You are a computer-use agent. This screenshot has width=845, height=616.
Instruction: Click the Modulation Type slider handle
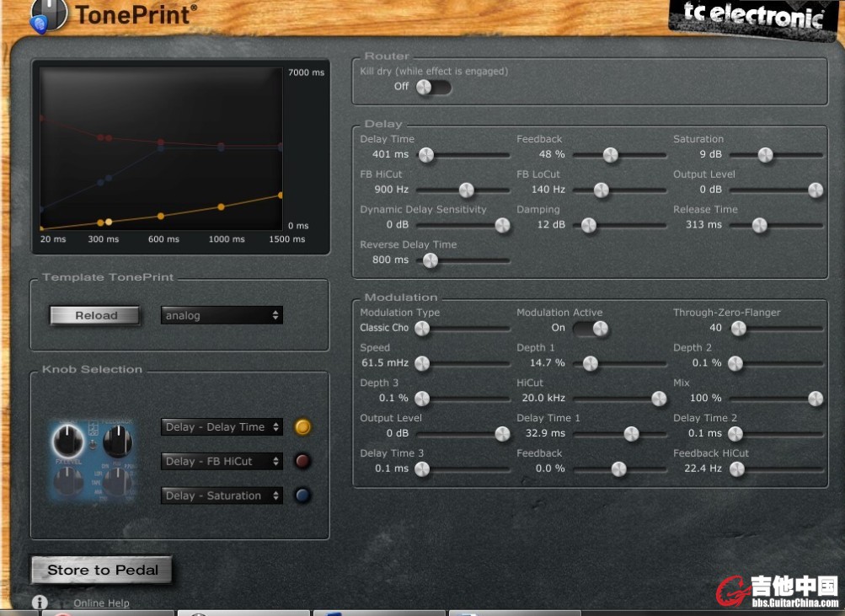[423, 328]
